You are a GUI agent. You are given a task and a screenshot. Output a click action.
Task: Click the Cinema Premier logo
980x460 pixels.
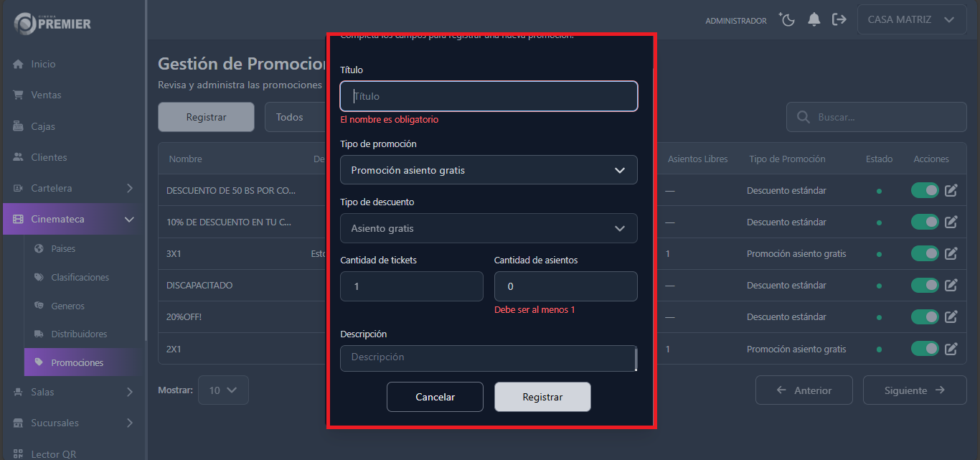click(52, 23)
